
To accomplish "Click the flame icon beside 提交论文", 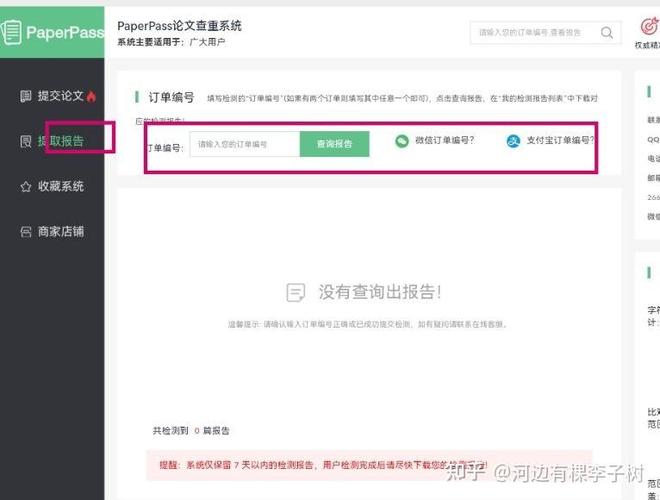I will pos(91,96).
